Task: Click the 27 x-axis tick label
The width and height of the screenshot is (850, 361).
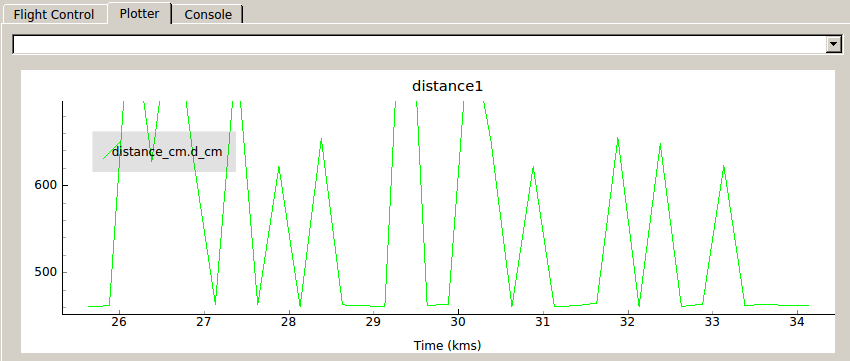Action: pos(204,322)
